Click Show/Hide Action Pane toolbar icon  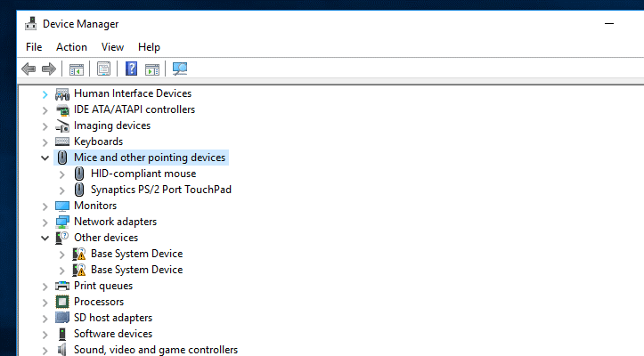pos(152,69)
